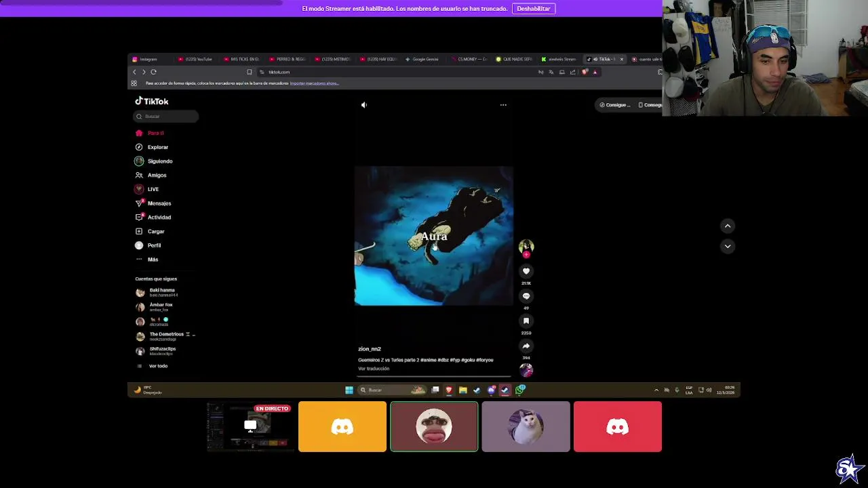Screen dimensions: 868x488
Task: Seek on the video progress bar
Action: coord(434,375)
